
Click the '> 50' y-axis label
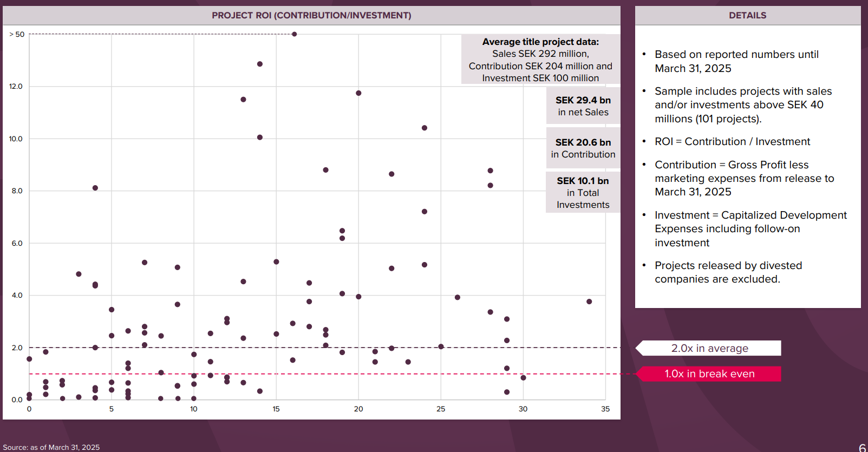[x=17, y=34]
